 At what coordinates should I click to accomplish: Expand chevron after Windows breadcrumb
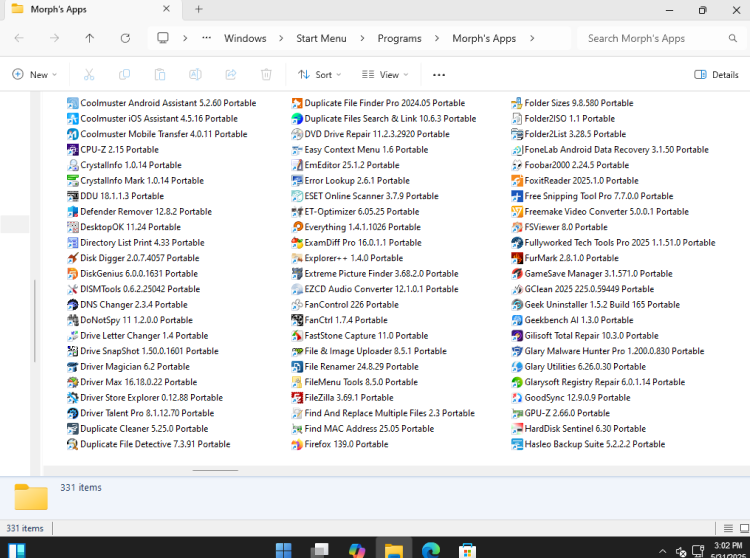point(281,38)
